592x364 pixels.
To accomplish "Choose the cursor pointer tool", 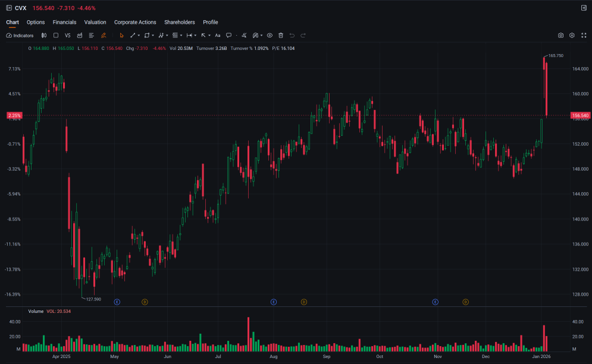I will pos(121,36).
